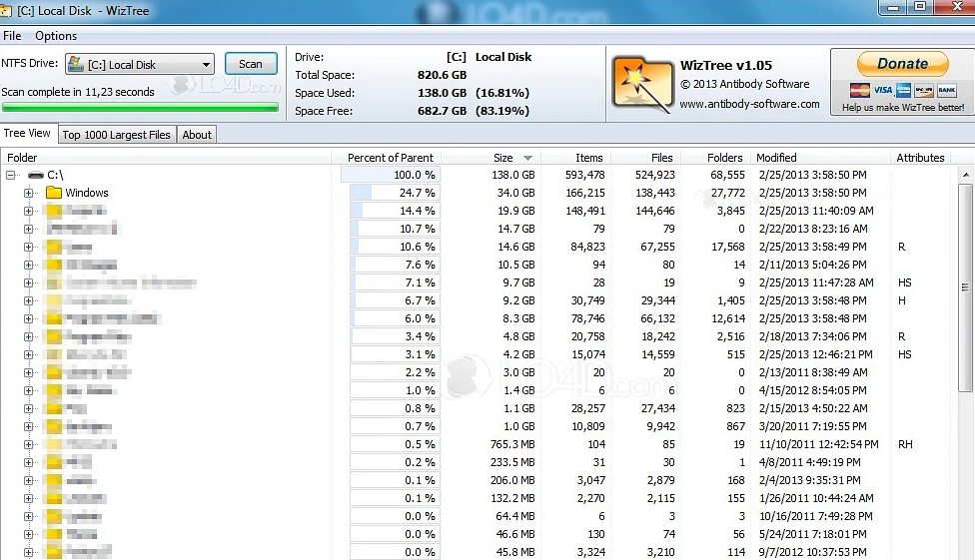Viewport: 975px width, 560px height.
Task: Click the WizTree title bar app icon
Action: pyautogui.click(x=7, y=10)
